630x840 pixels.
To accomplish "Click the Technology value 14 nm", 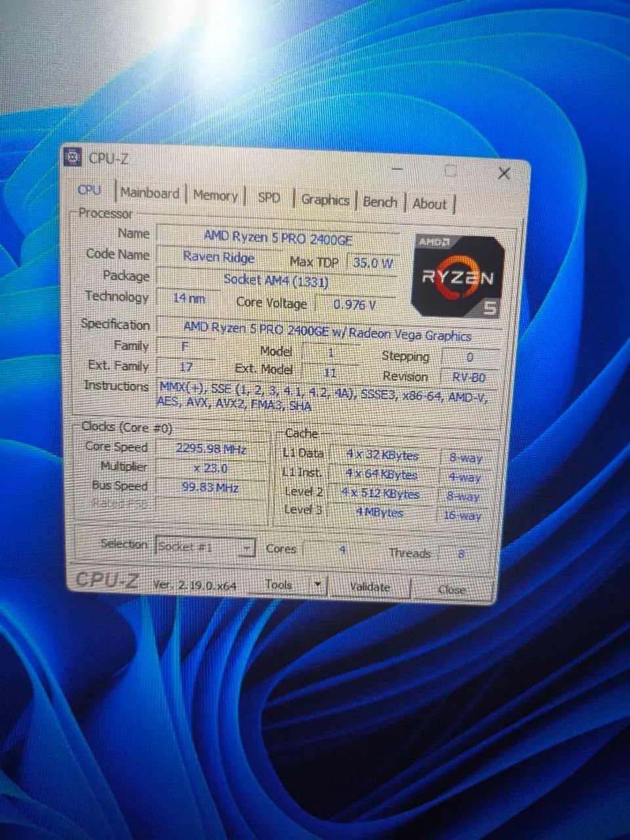I will (x=188, y=298).
